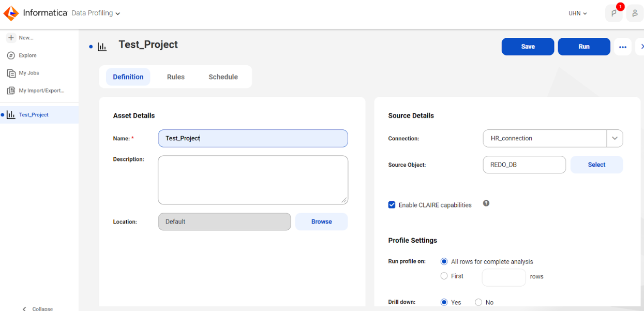The width and height of the screenshot is (644, 311).
Task: Click the First rows number input field
Action: tap(503, 277)
